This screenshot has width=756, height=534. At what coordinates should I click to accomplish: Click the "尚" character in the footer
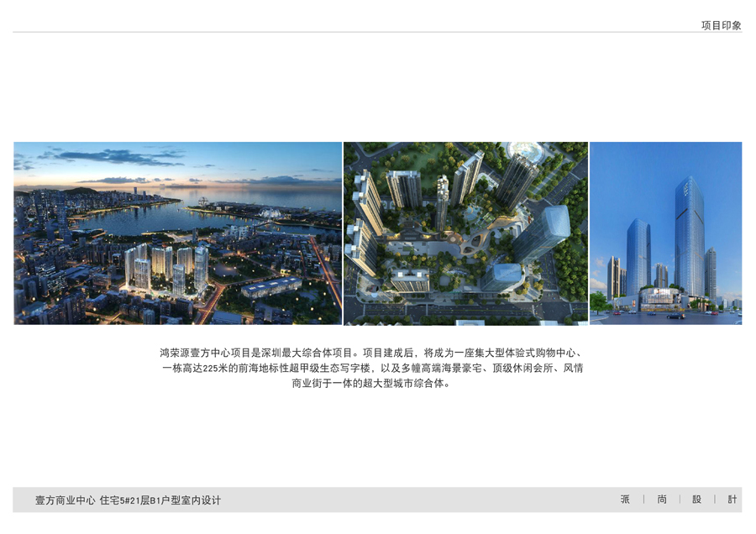coord(662,500)
